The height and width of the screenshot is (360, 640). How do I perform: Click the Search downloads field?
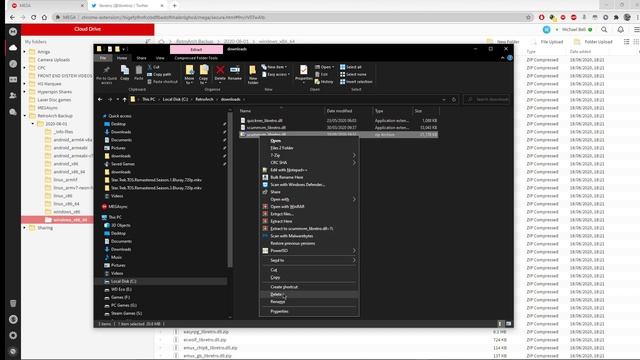(487, 99)
